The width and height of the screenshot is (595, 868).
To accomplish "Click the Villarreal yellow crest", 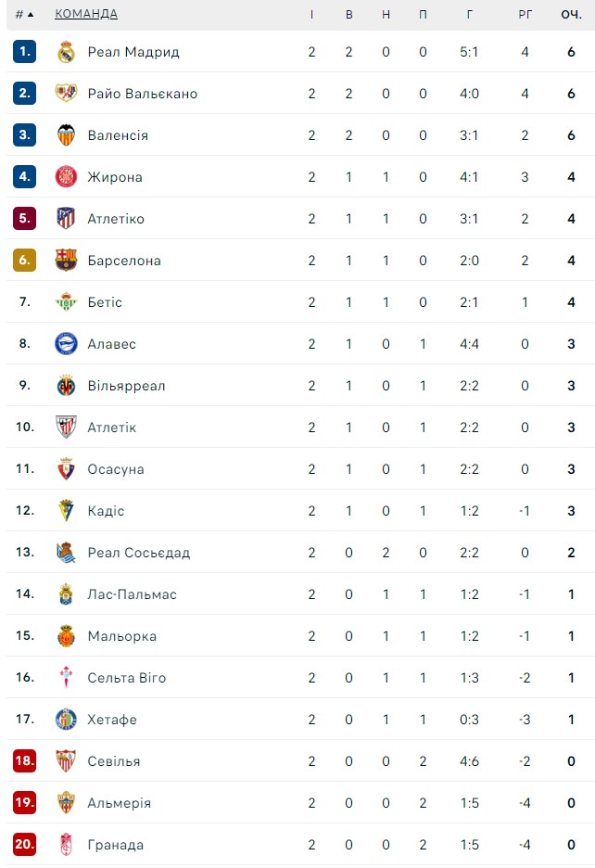I will (x=66, y=386).
